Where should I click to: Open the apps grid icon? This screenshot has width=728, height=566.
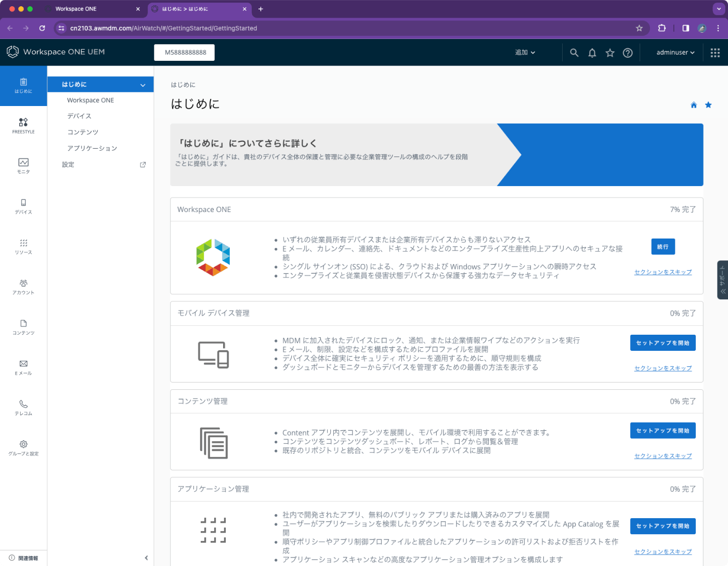tap(715, 52)
